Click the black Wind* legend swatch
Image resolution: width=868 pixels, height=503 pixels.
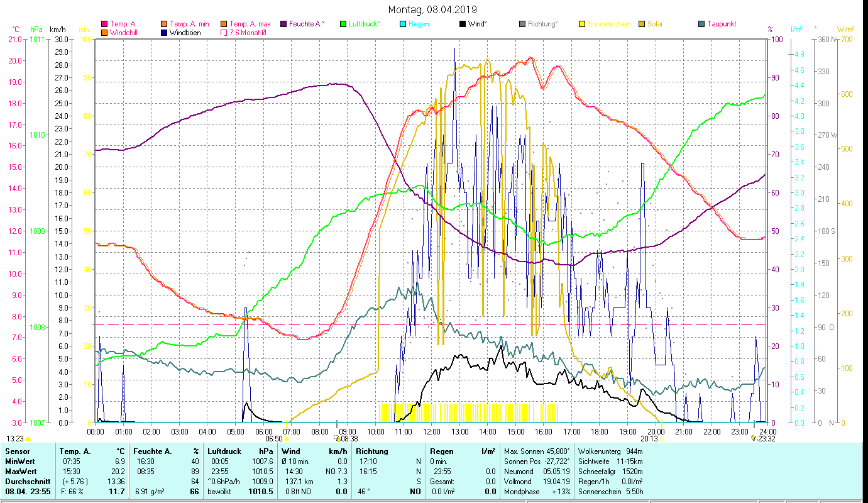(462, 25)
